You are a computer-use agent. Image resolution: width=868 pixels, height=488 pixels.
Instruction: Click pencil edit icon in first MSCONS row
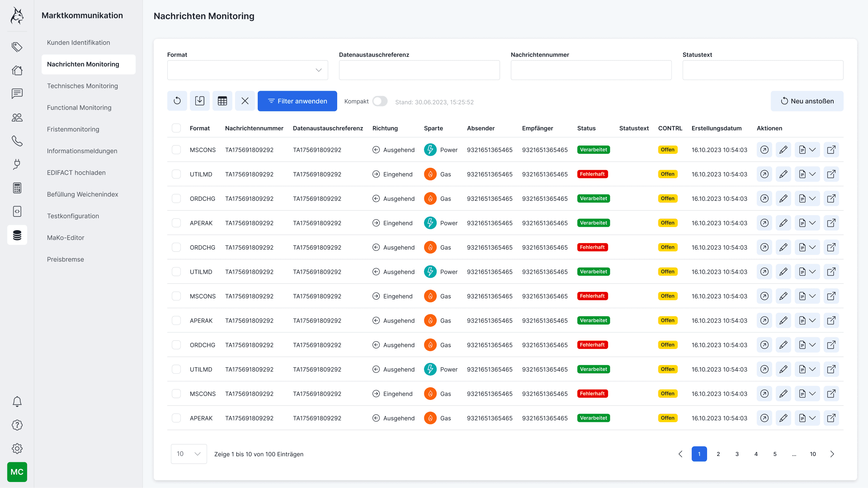click(783, 149)
